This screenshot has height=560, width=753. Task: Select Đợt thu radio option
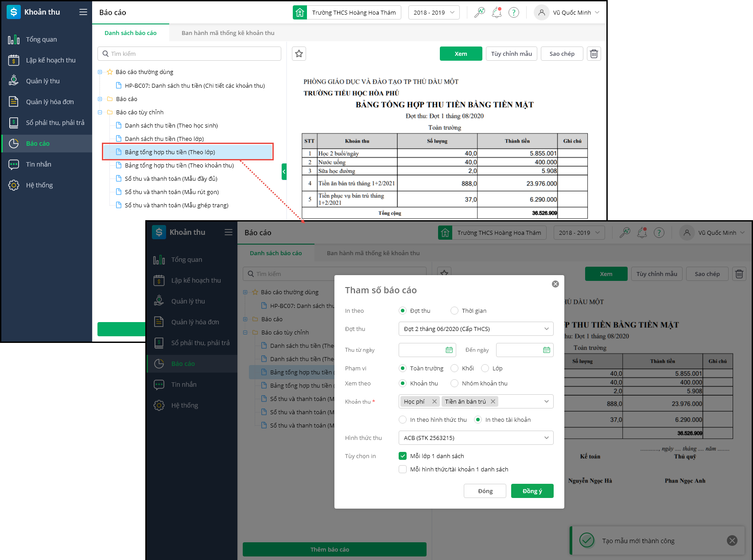[x=403, y=311]
